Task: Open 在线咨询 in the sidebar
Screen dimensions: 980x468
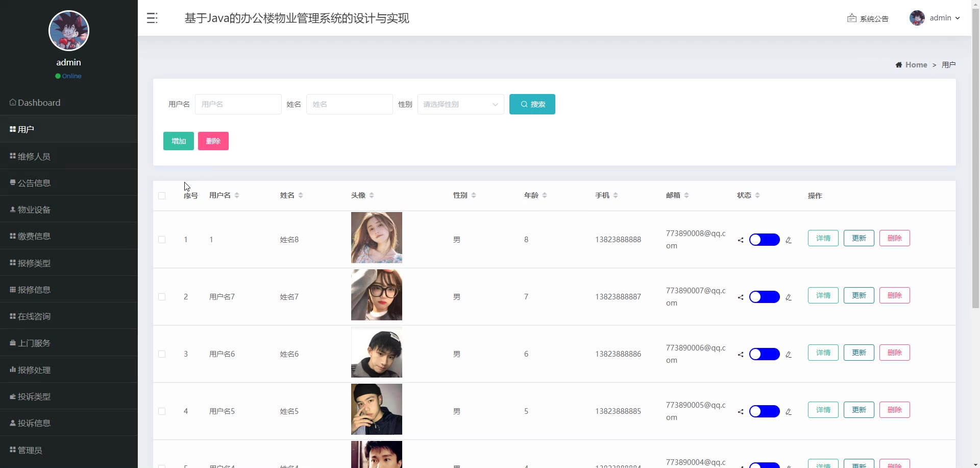Action: coord(69,316)
